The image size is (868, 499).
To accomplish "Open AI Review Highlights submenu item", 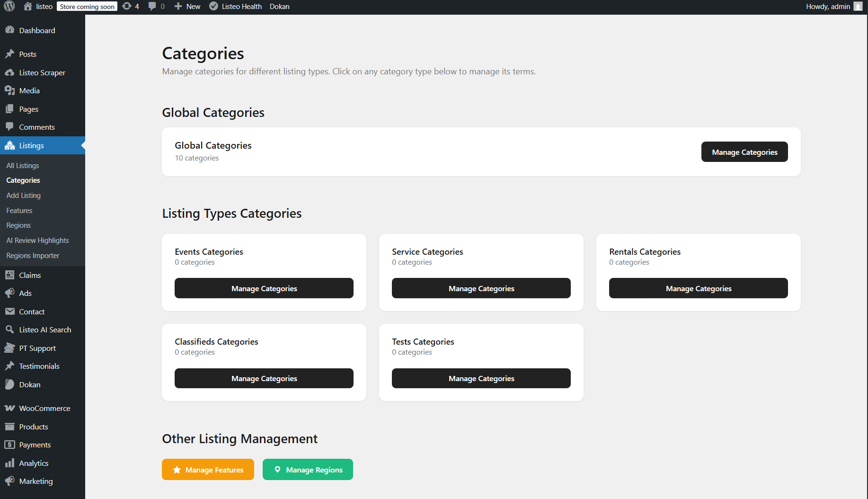I will pos(37,241).
